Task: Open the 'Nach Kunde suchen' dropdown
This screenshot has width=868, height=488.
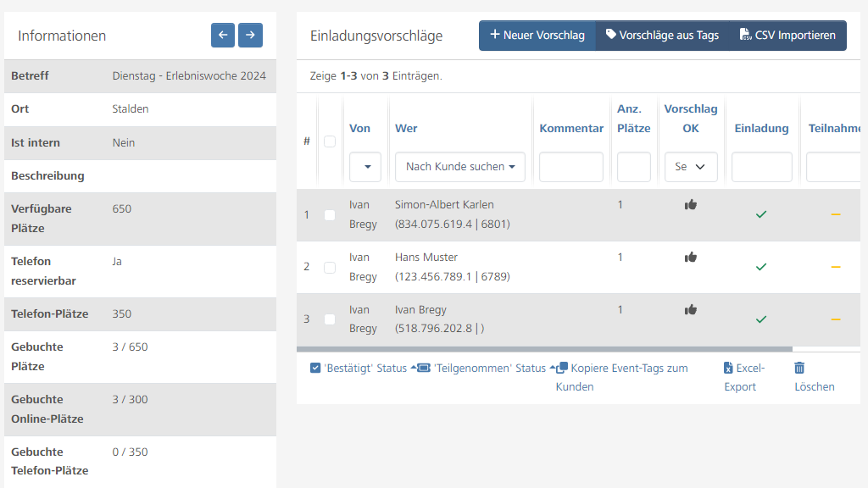Action: [460, 167]
